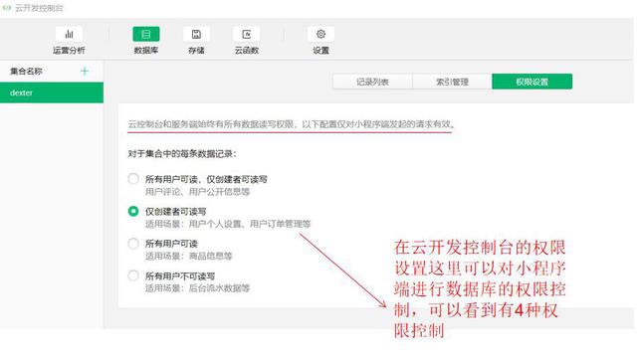
Task: Click the 集合名称 header label
Action: (26, 72)
